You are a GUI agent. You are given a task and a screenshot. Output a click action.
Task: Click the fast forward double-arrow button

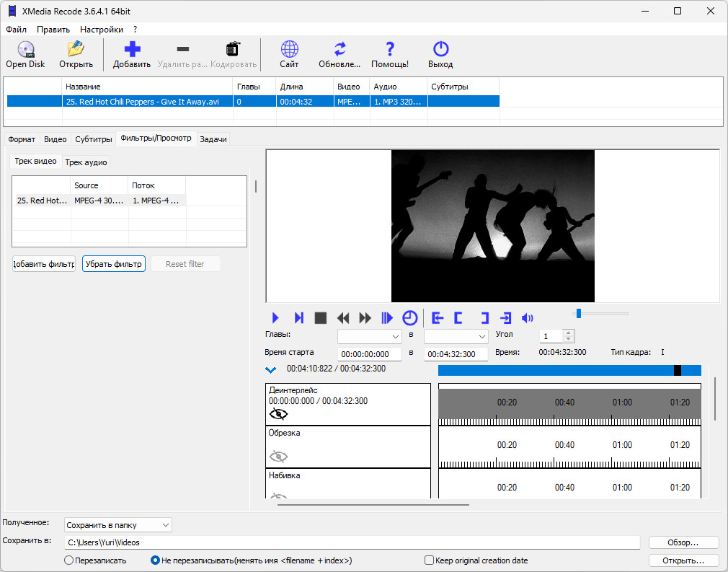coord(365,318)
